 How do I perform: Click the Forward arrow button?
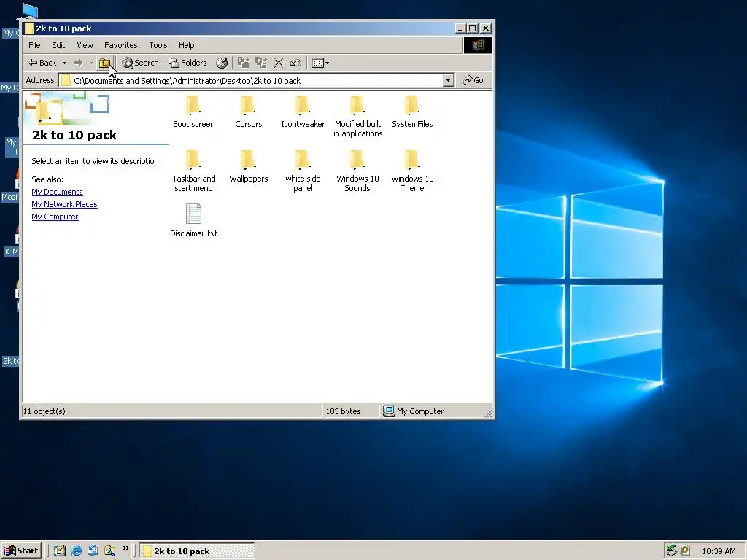(78, 63)
